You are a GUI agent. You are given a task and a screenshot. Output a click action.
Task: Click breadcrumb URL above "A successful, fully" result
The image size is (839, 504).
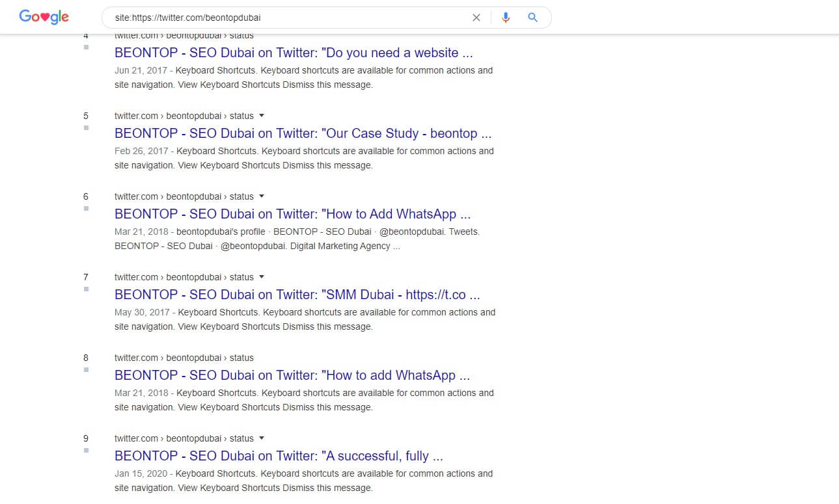pyautogui.click(x=184, y=438)
